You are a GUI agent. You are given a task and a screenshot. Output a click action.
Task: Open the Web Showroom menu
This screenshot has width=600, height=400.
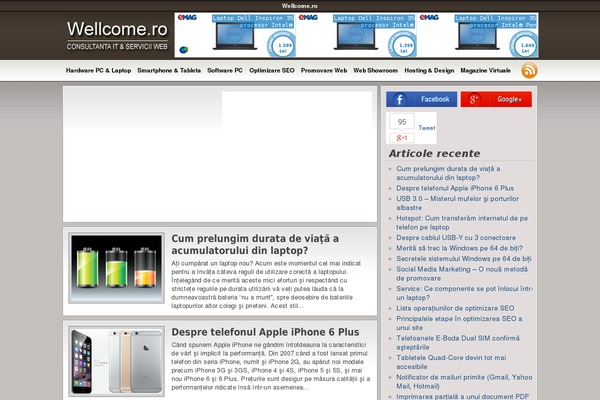click(x=375, y=70)
